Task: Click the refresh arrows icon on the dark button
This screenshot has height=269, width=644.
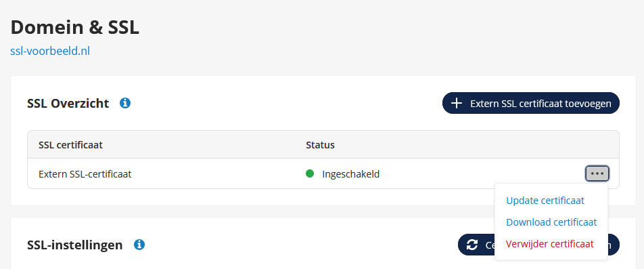Action: 472,245
